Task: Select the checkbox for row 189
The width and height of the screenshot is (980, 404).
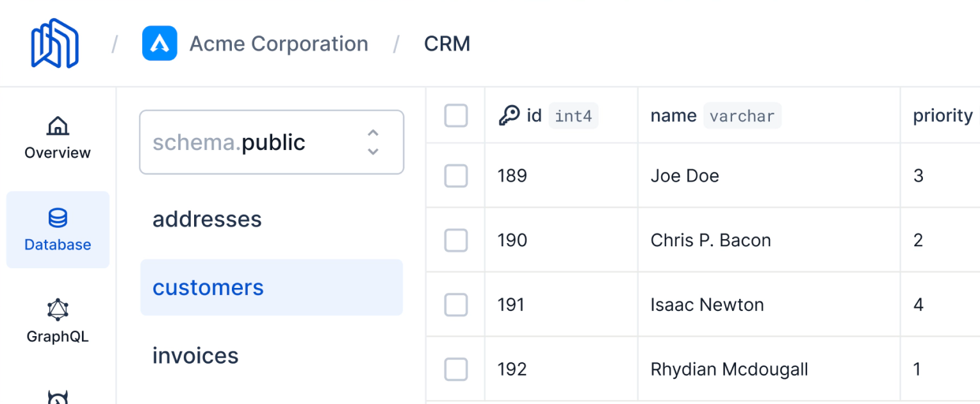Action: [x=456, y=176]
